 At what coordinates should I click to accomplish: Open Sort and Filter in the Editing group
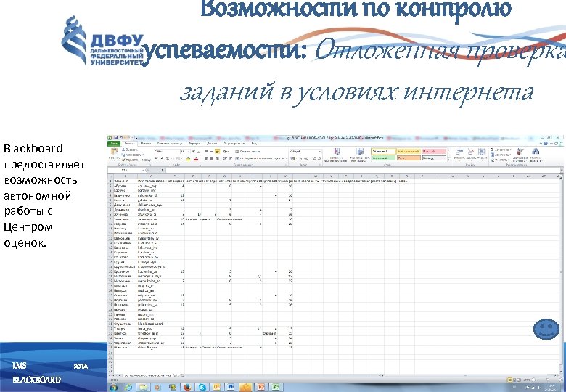pos(520,155)
